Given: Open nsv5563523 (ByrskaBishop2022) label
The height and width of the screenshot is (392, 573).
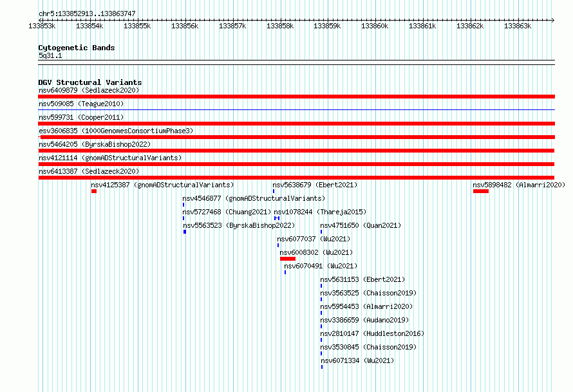Looking at the screenshot, I should click(x=239, y=225).
